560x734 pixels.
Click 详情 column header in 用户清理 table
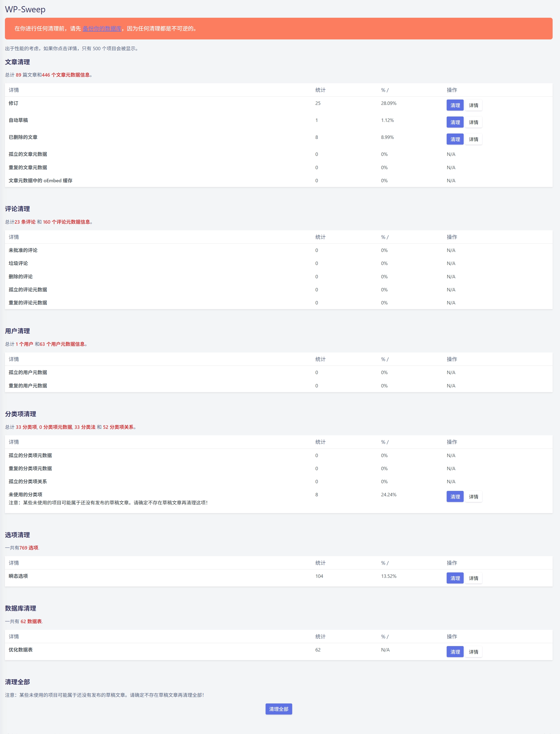14,359
